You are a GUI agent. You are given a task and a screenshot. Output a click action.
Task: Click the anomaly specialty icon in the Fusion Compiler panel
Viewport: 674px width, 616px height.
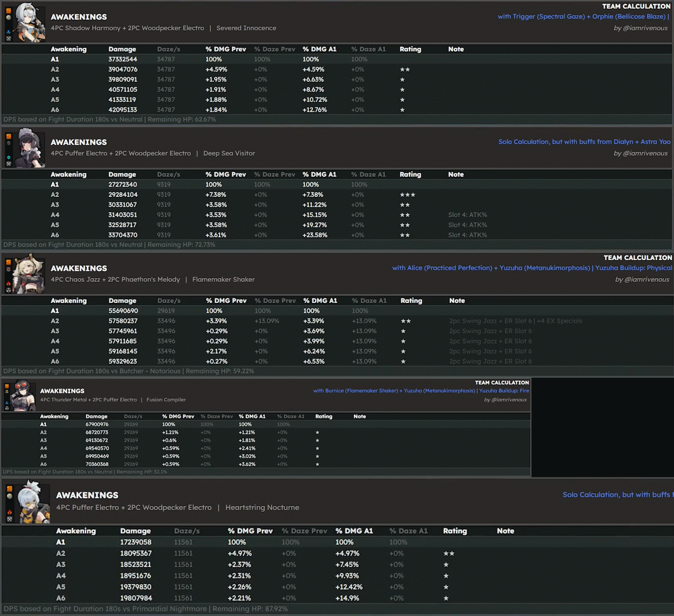click(x=7, y=408)
